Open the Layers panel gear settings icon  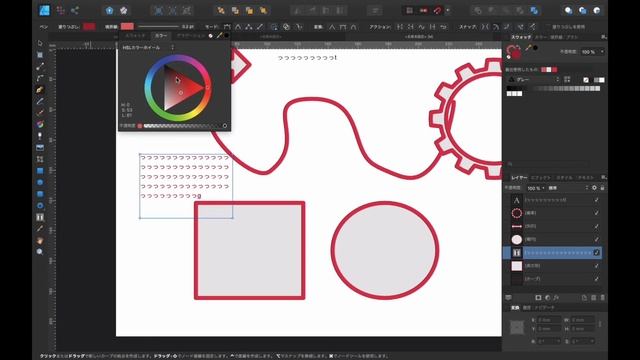[x=594, y=188]
